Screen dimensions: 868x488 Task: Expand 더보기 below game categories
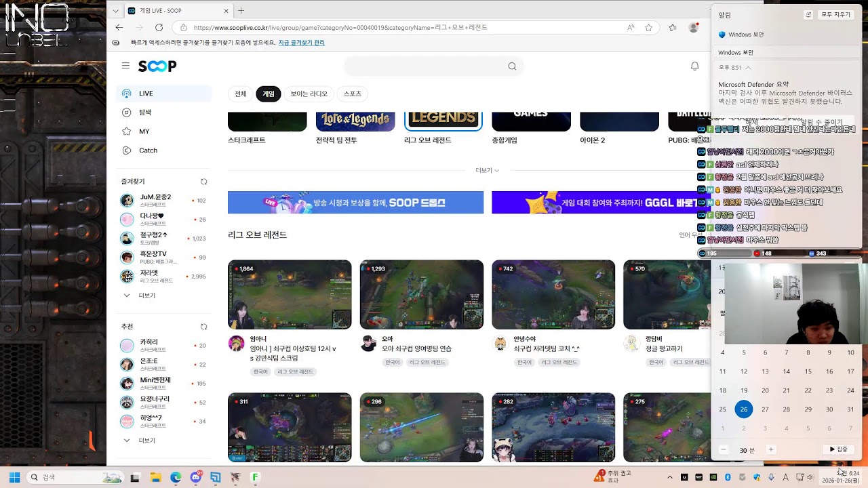click(487, 170)
